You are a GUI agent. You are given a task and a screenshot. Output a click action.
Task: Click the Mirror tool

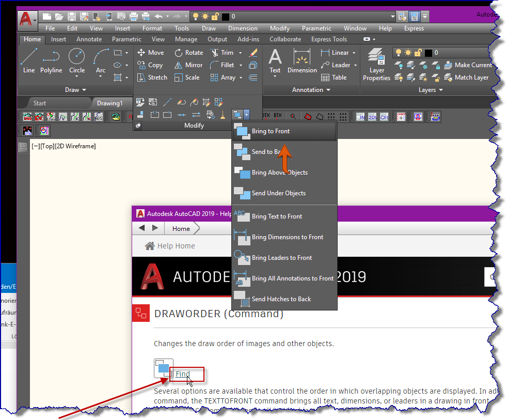click(x=188, y=65)
